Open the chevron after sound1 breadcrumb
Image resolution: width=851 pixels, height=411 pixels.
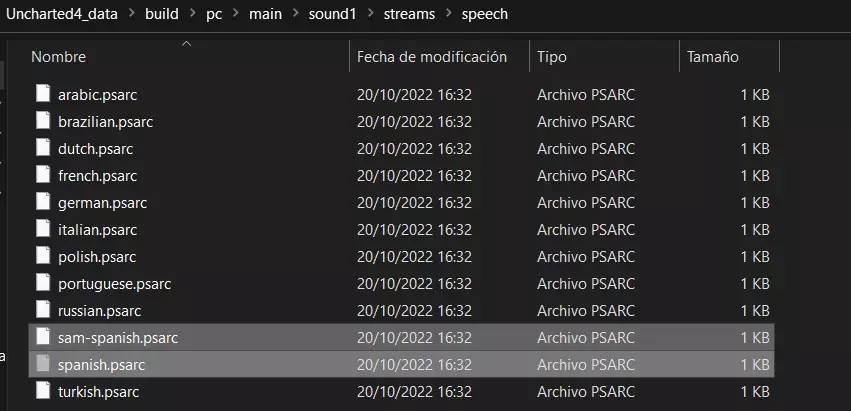[369, 15]
